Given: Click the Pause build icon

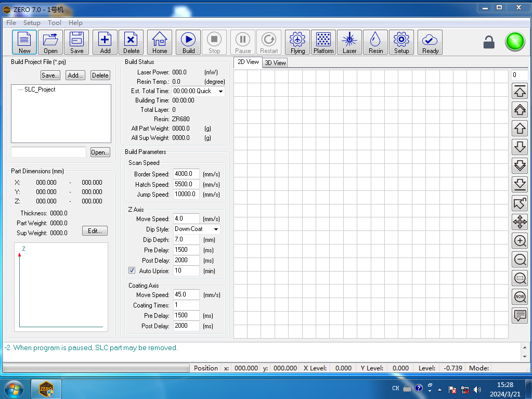Looking at the screenshot, I should (243, 42).
